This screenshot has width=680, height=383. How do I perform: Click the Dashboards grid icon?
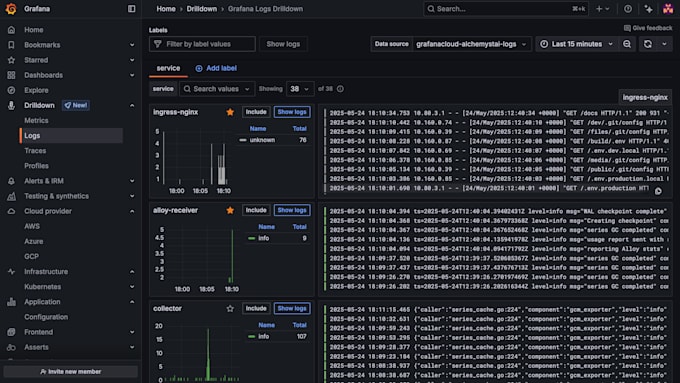11,75
